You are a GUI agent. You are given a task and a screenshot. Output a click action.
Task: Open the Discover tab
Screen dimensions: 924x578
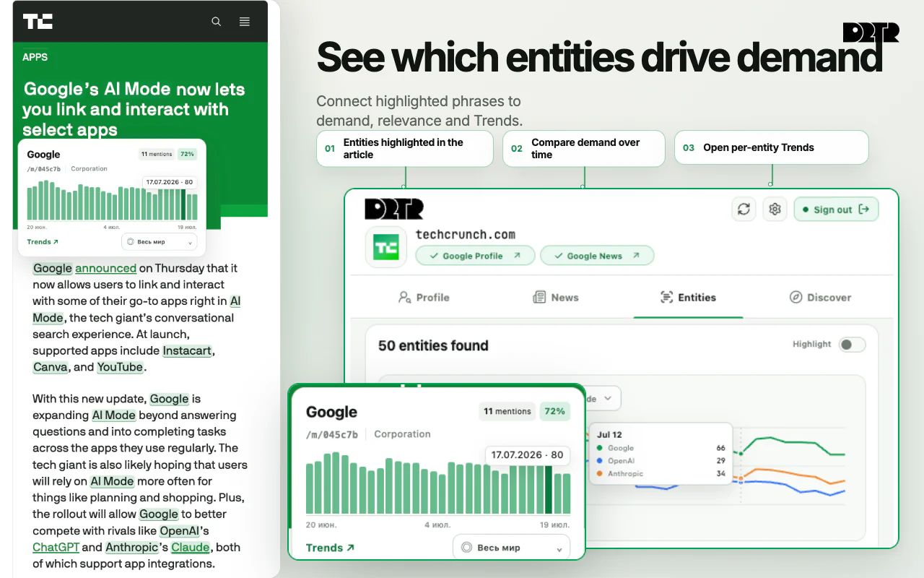[820, 297]
